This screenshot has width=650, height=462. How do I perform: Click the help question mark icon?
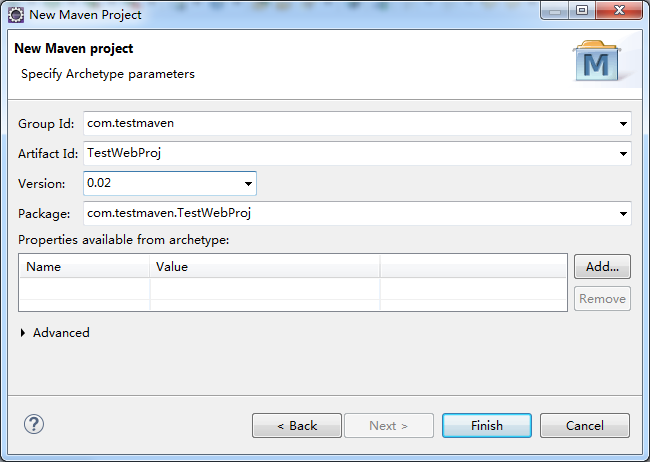(x=34, y=424)
